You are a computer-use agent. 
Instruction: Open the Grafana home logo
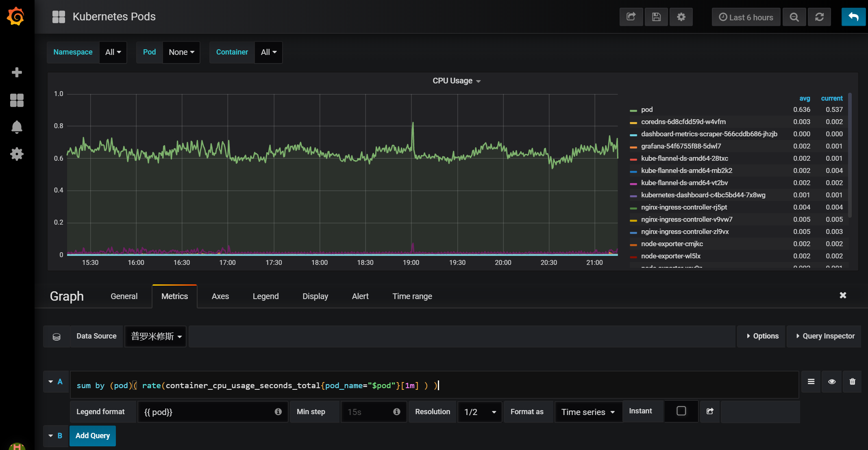[x=16, y=16]
